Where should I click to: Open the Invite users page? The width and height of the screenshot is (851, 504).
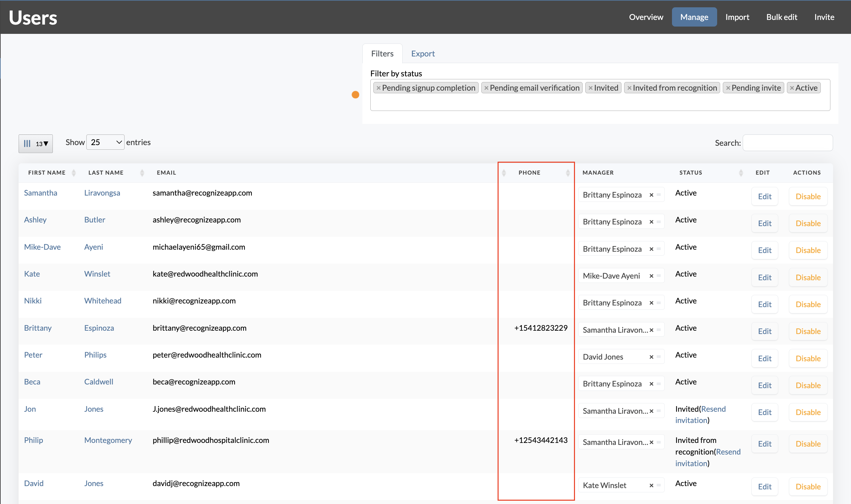coord(824,17)
